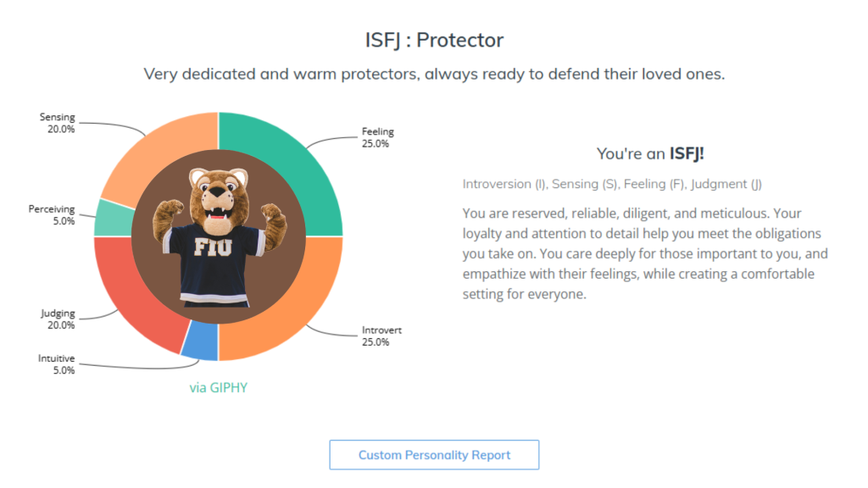This screenshot has height=488, width=868.
Task: Click the teal Perceiving chart slice
Action: 108,218
